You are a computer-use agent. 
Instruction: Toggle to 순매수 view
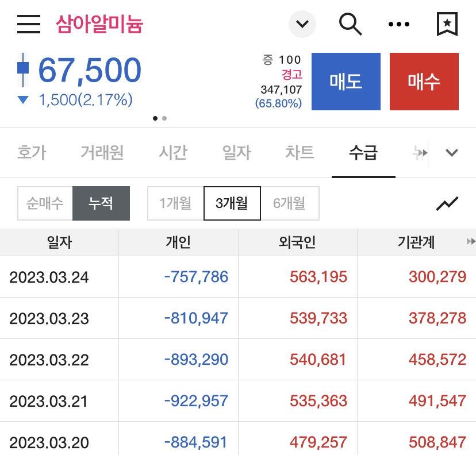45,203
